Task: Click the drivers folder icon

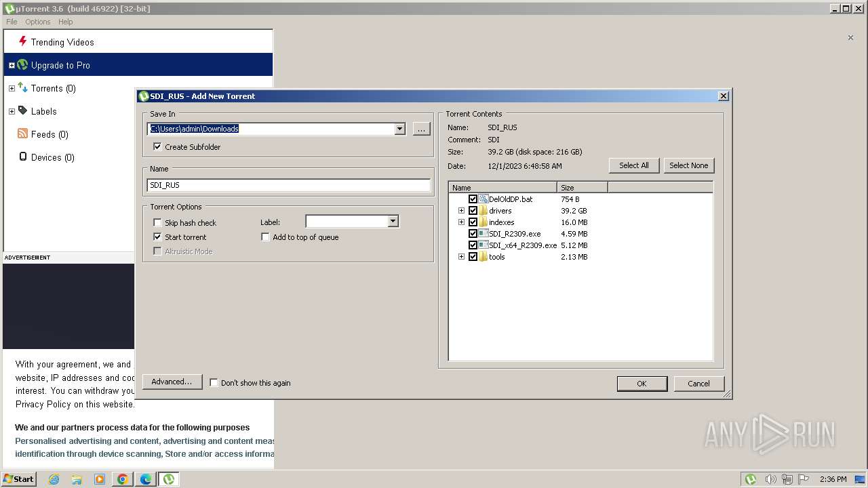Action: click(484, 211)
